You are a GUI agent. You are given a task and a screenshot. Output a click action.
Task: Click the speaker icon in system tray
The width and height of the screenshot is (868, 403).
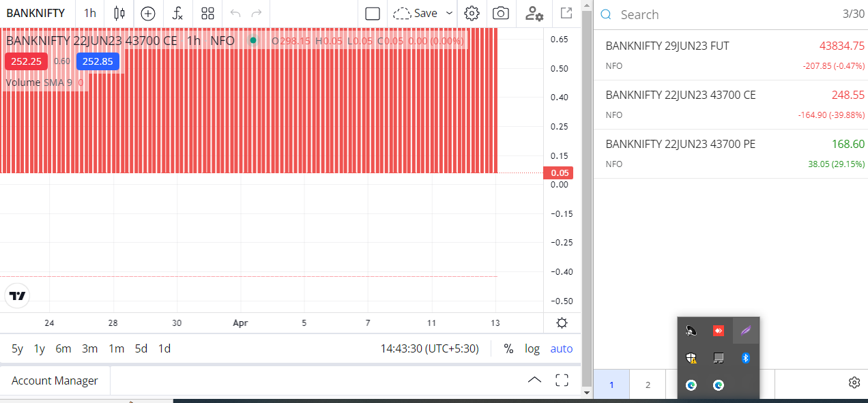[x=691, y=331]
